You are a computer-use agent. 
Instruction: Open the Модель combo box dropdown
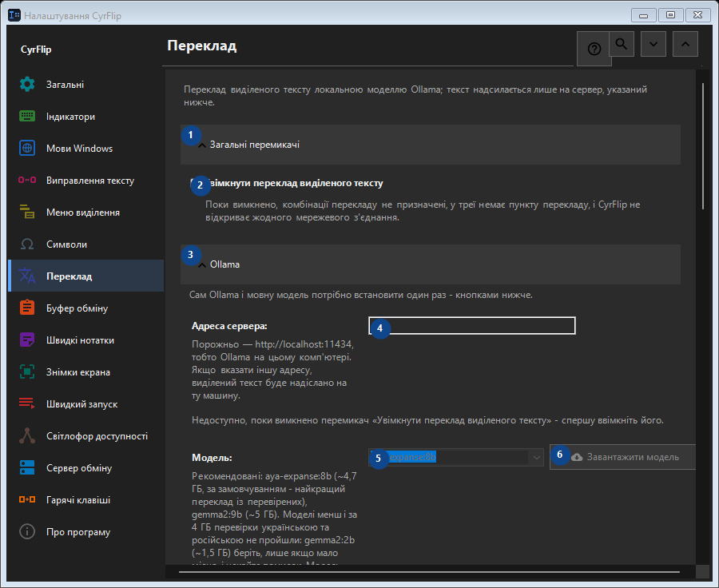(536, 457)
